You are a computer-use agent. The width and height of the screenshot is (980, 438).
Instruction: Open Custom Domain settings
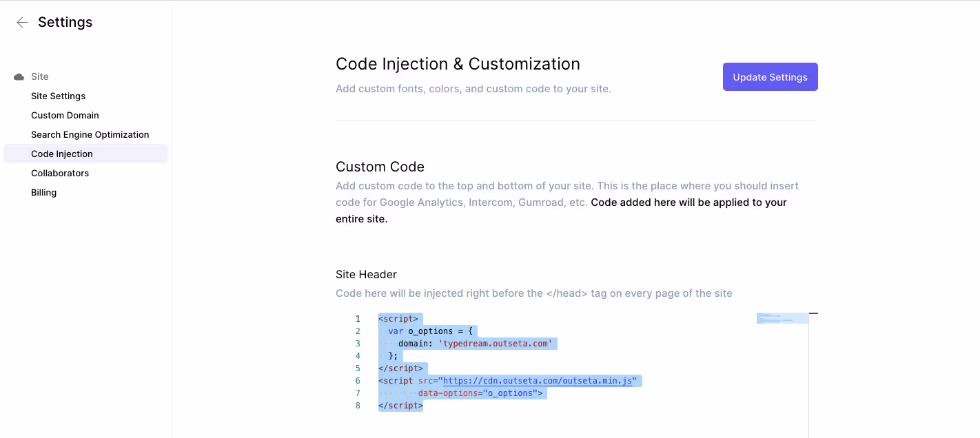[65, 116]
